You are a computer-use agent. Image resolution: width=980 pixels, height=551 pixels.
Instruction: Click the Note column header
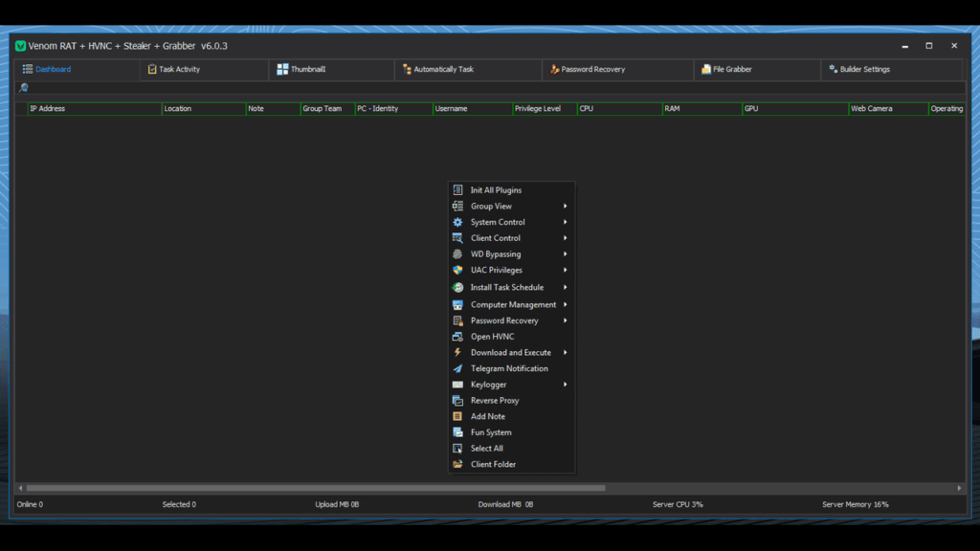pyautogui.click(x=273, y=109)
